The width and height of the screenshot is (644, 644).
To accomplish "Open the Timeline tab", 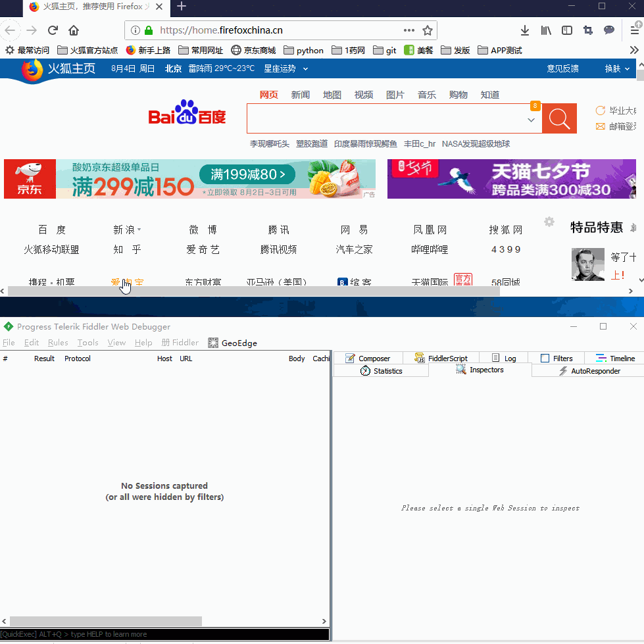I will 615,359.
